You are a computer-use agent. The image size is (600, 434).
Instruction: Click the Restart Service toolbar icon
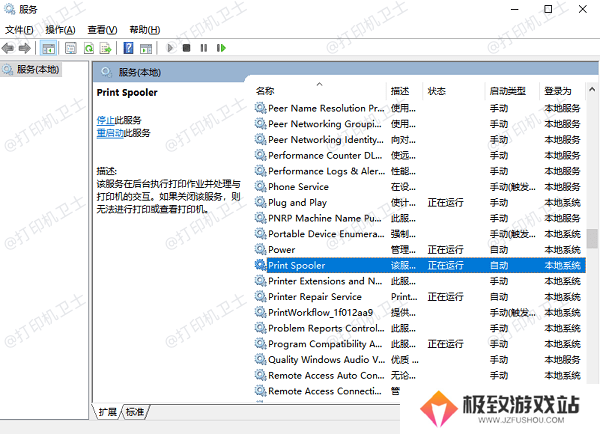[x=221, y=48]
